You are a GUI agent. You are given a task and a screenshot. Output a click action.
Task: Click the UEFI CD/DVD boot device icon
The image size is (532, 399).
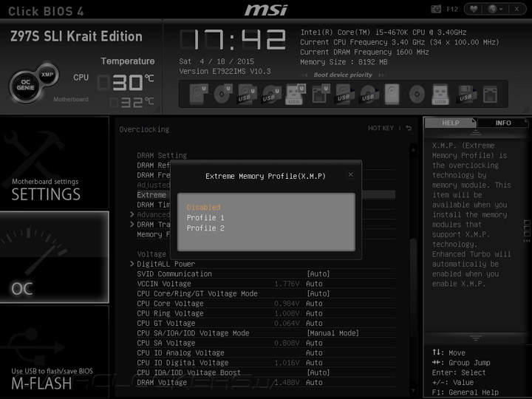coord(223,94)
